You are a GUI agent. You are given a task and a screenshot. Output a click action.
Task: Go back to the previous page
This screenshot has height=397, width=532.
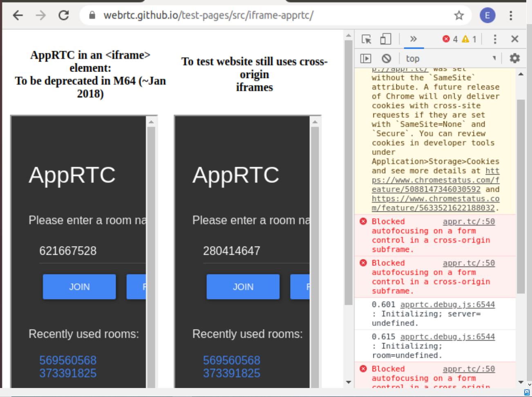18,16
